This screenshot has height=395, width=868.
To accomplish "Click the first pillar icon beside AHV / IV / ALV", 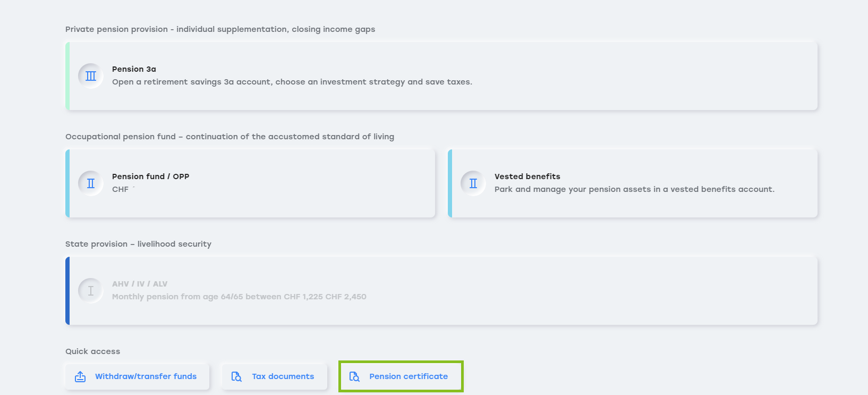I will tap(91, 291).
